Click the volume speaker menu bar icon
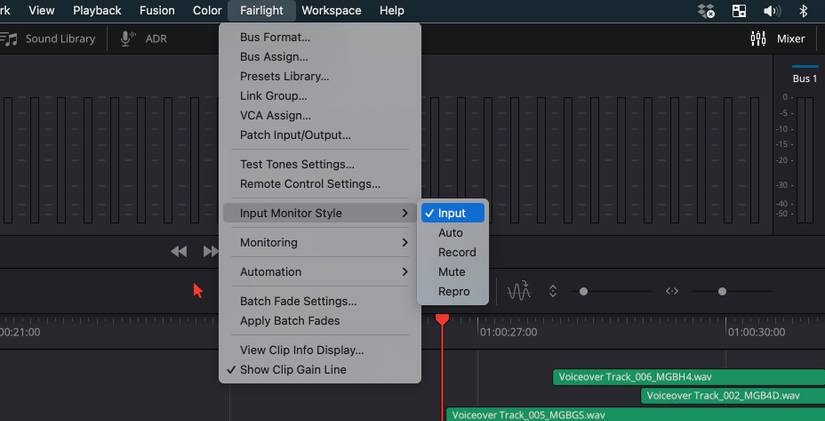The height and width of the screenshot is (421, 825). (x=771, y=11)
